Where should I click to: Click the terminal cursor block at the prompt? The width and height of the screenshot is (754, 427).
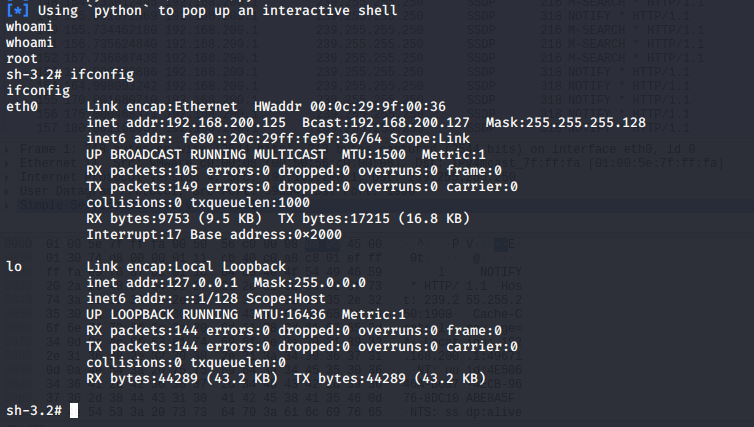tap(74, 410)
